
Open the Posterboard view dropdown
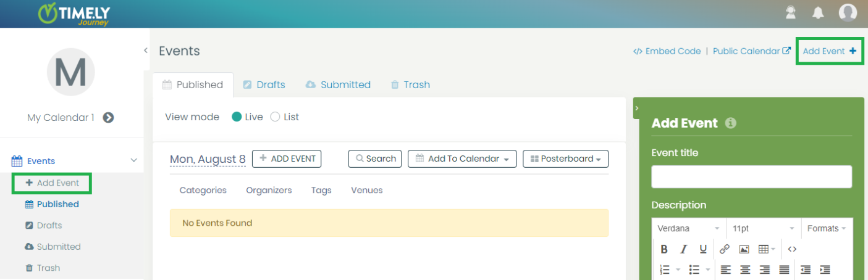565,159
